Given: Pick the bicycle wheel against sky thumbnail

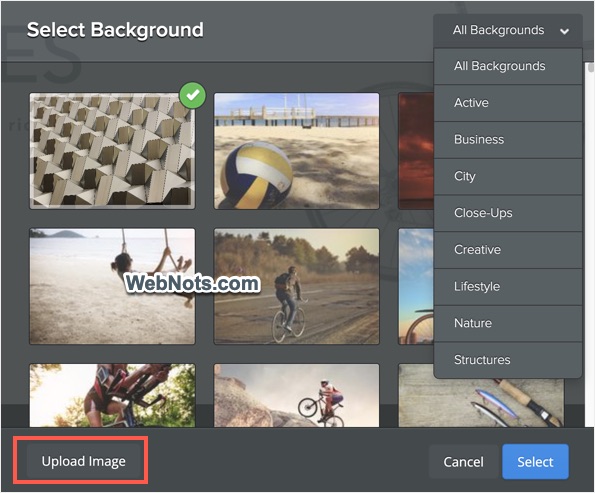Looking at the screenshot, I should coord(416,287).
